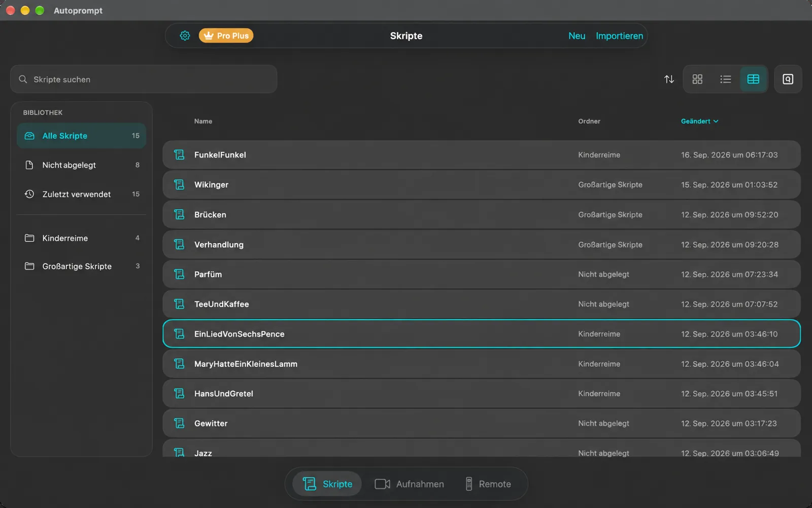Switch to the Remote tab

click(488, 484)
